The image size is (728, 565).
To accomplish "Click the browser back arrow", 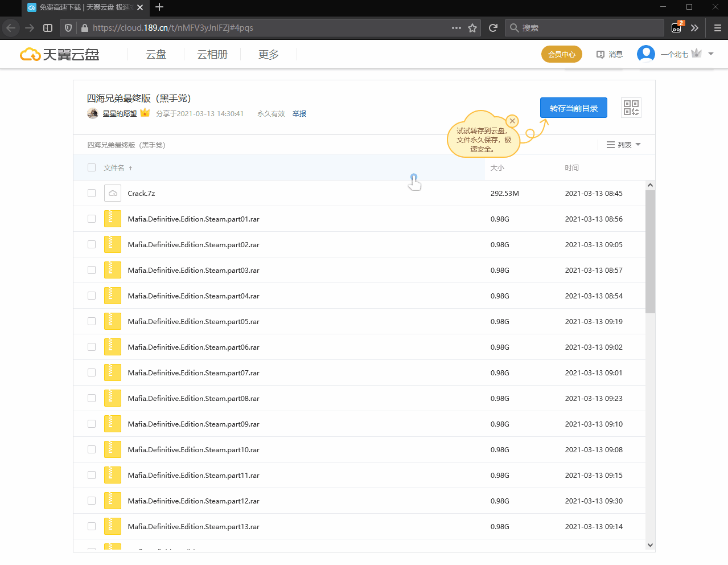I will click(11, 27).
